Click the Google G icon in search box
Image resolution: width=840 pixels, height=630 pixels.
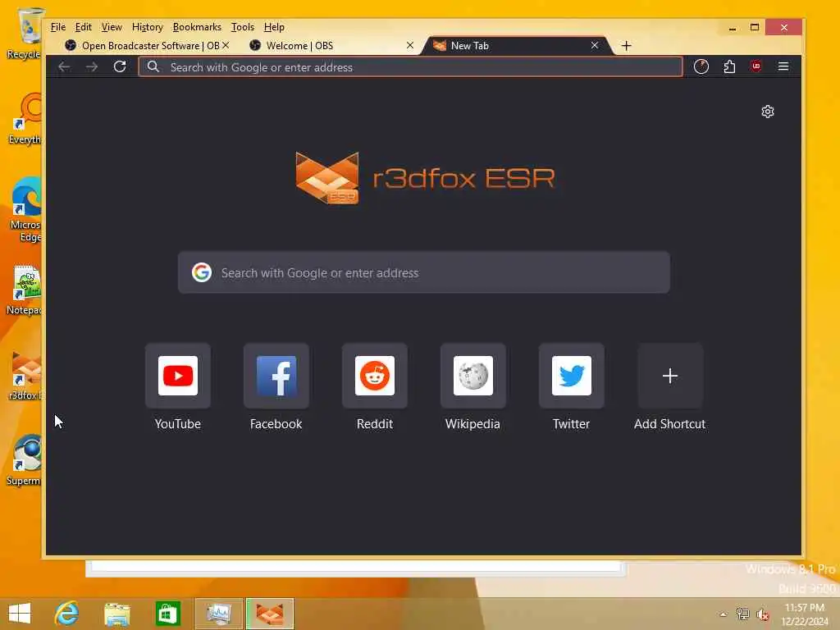click(202, 272)
